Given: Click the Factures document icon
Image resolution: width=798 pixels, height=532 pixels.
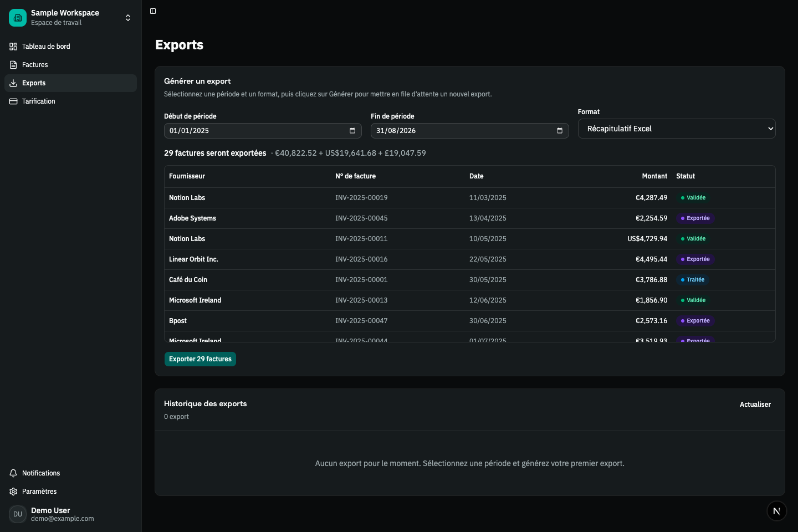Looking at the screenshot, I should click(13, 65).
